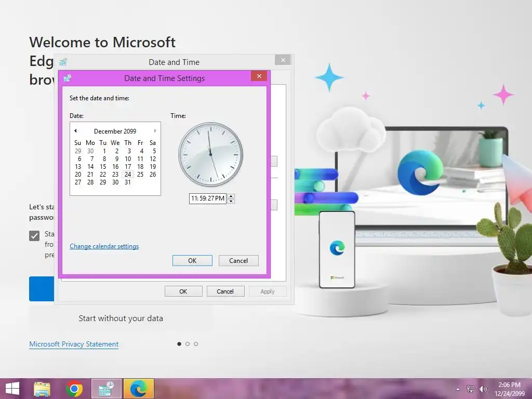Switch to Microsoft Edge taskbar icon
Screen dimensions: 532x399
click(139, 389)
